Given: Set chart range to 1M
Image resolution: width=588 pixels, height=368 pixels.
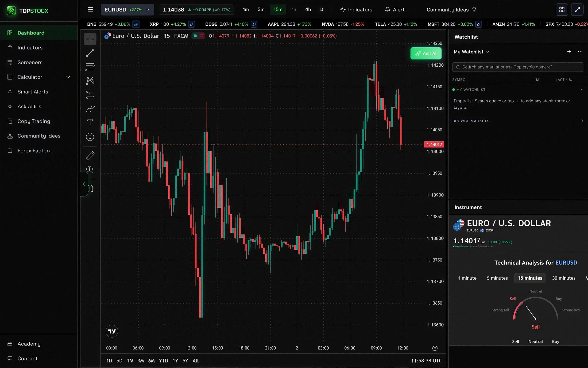Looking at the screenshot, I should click(130, 361).
